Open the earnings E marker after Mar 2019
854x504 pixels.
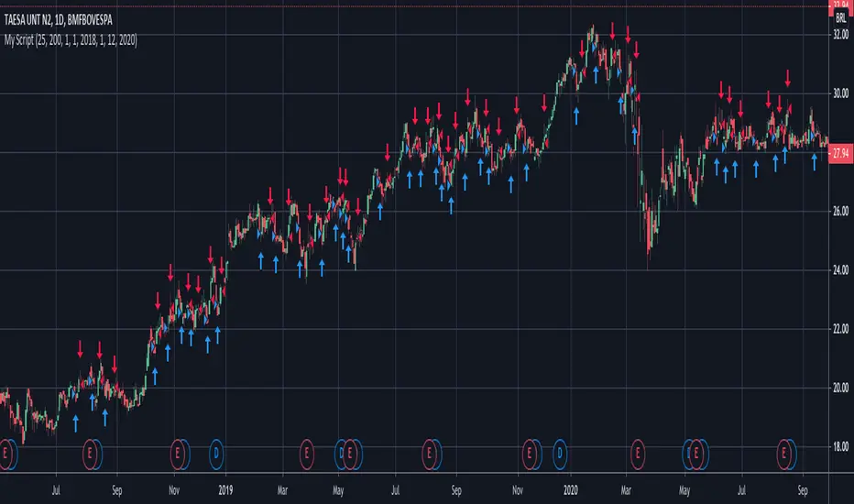point(307,454)
